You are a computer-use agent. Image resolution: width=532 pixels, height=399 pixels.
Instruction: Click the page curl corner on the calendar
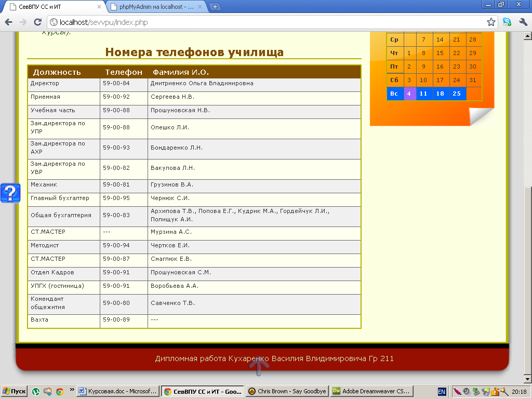coord(482,116)
